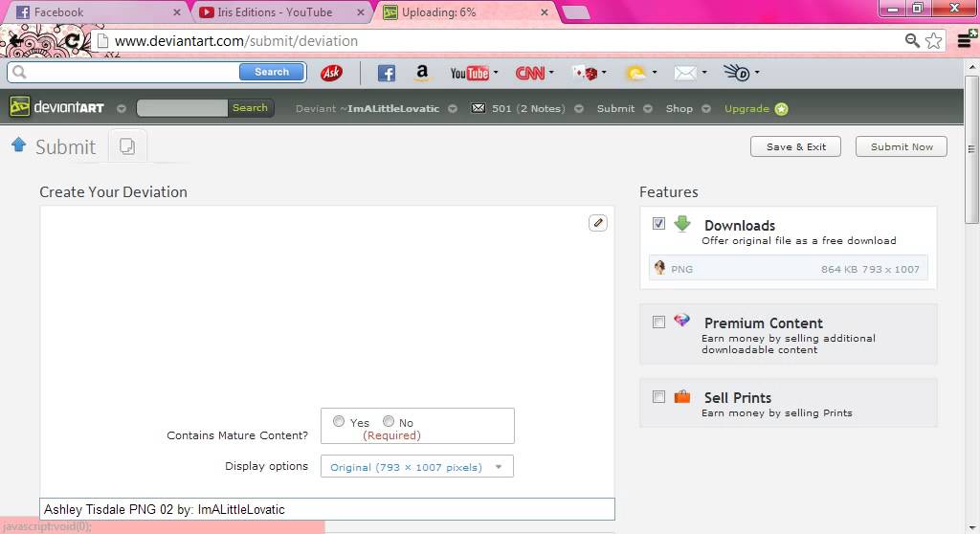Click the cards and dice games icon
The height and width of the screenshot is (534, 980).
tap(585, 73)
